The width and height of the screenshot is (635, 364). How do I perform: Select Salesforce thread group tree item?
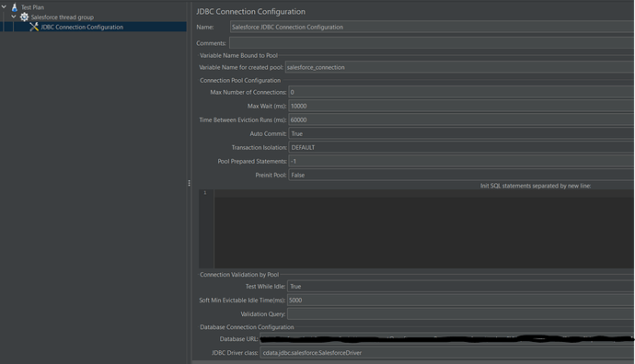tap(63, 17)
